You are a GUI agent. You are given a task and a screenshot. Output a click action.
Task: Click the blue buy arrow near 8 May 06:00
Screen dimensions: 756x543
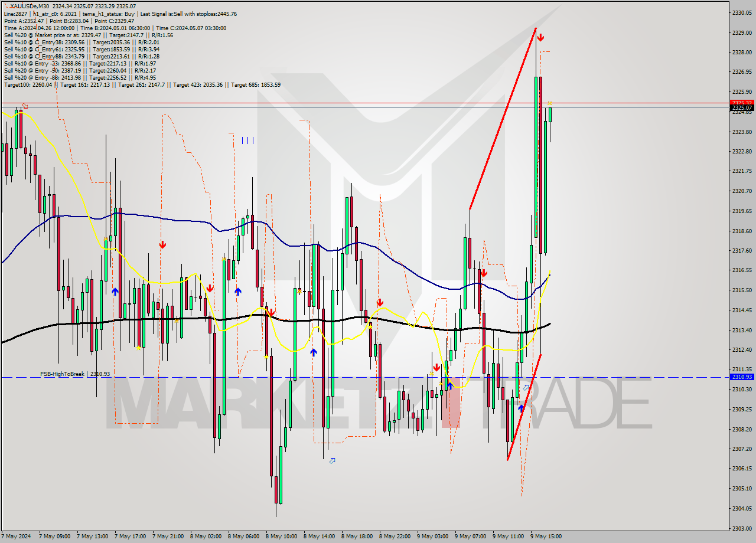238,291
